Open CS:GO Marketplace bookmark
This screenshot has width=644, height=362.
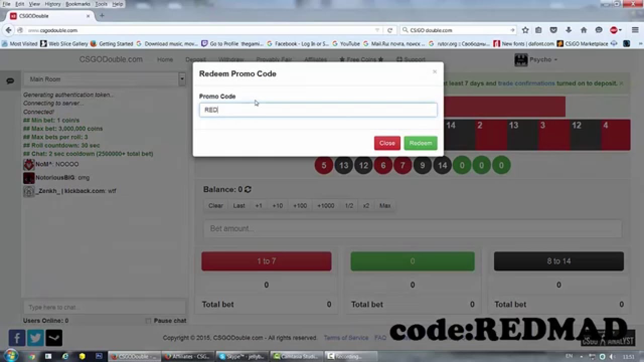582,44
